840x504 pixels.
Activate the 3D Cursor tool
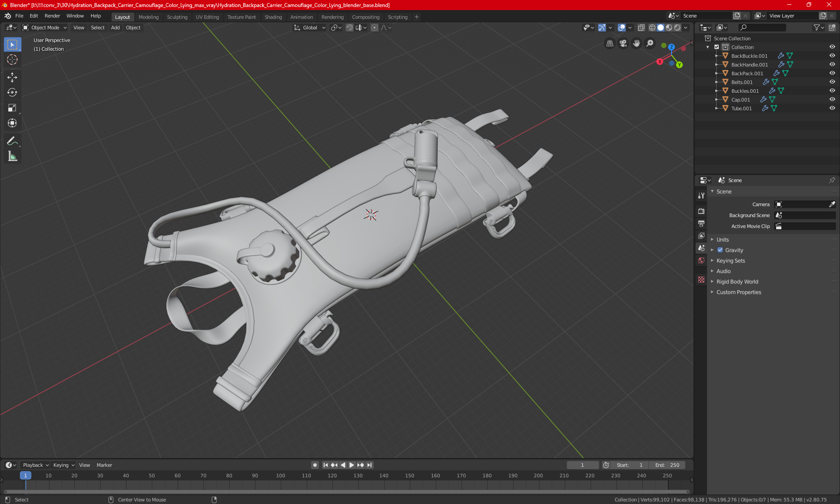click(12, 59)
